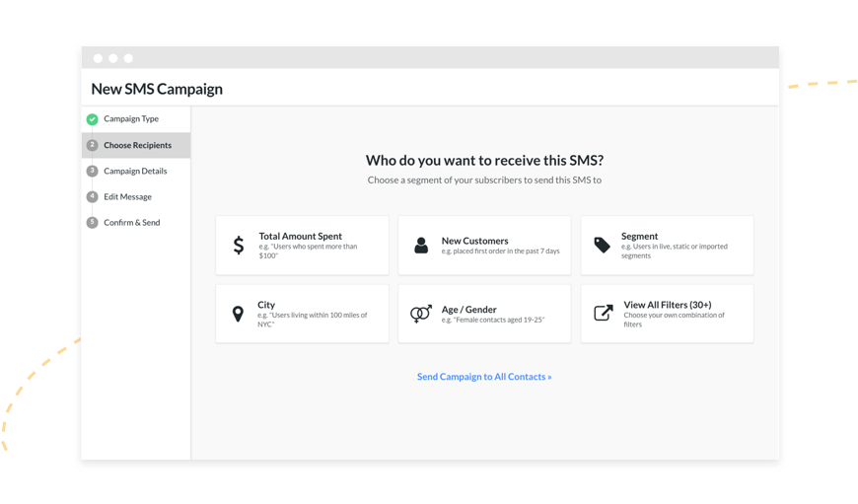858x504 pixels.
Task: Open View All Filters (30+)
Action: point(667,314)
